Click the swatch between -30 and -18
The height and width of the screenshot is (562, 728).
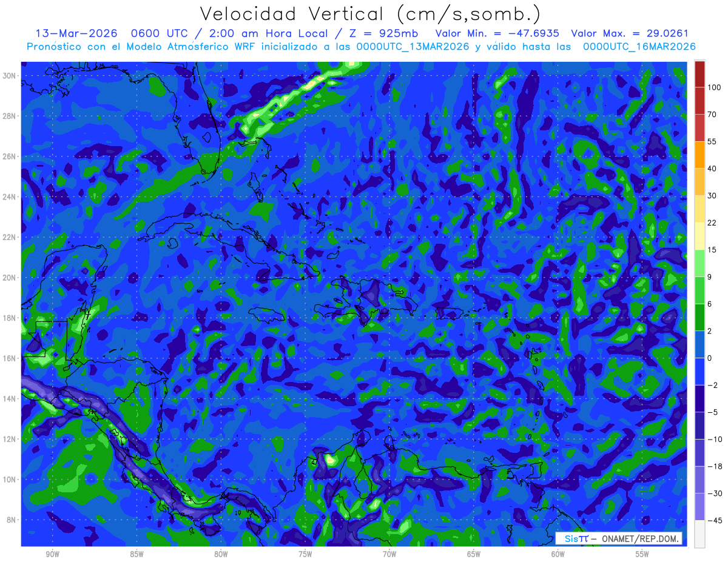pos(699,480)
